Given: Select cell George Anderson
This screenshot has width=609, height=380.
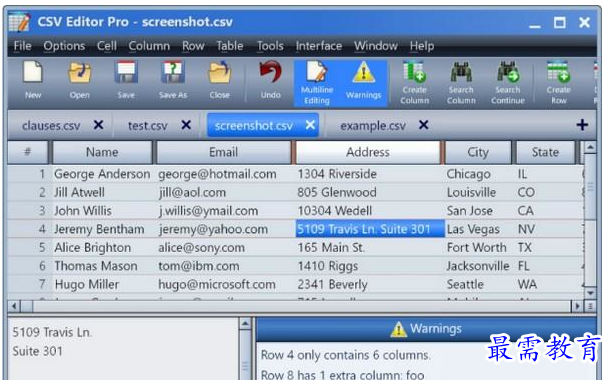Looking at the screenshot, I should pos(102,174).
